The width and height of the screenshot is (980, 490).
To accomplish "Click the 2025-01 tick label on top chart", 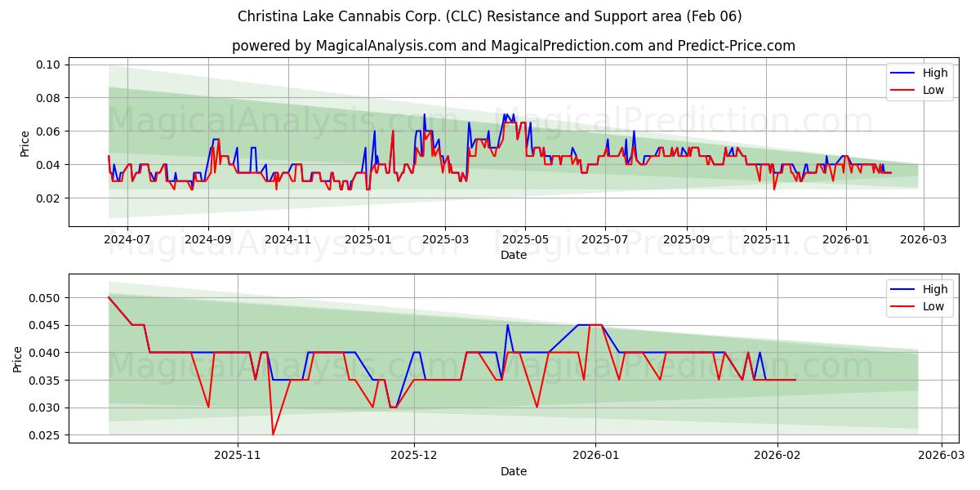I will (368, 239).
